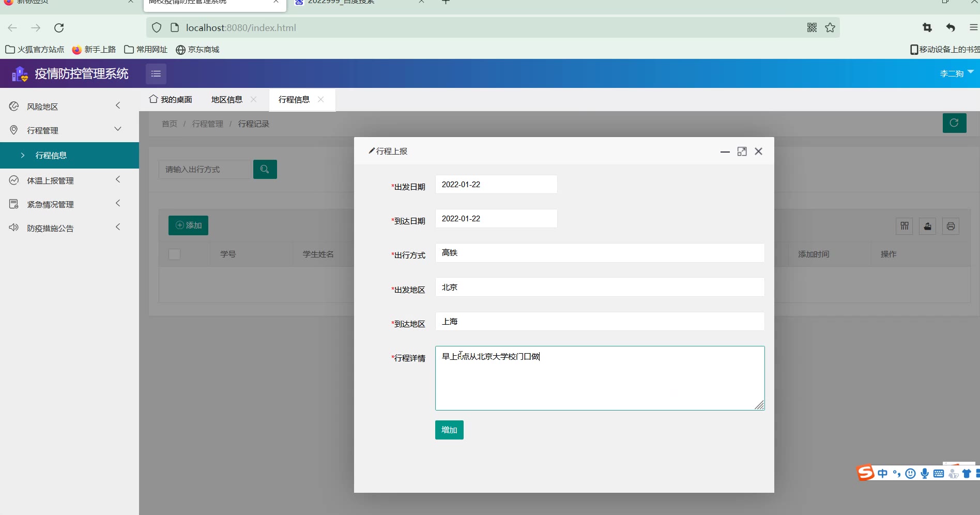Image resolution: width=980 pixels, height=515 pixels.
Task: Open the Sogou soft keyboard icon
Action: point(939,474)
